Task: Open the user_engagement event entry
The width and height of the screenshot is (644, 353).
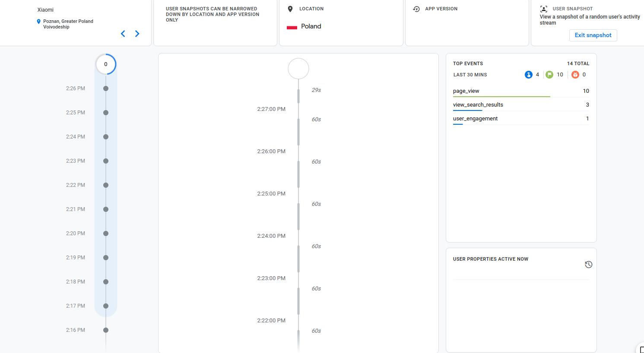Action: tap(475, 119)
